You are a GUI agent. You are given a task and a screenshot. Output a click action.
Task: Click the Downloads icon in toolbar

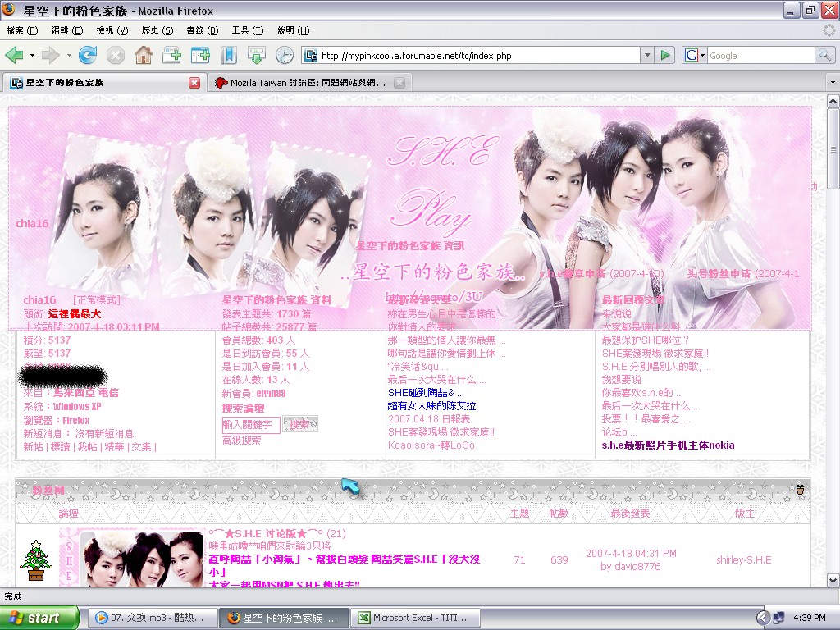click(x=257, y=56)
